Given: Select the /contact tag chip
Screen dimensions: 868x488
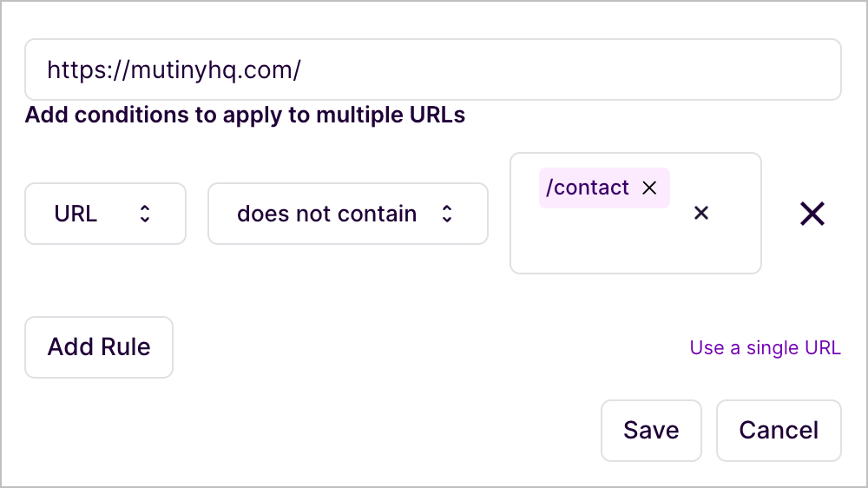Looking at the screenshot, I should click(x=587, y=188).
